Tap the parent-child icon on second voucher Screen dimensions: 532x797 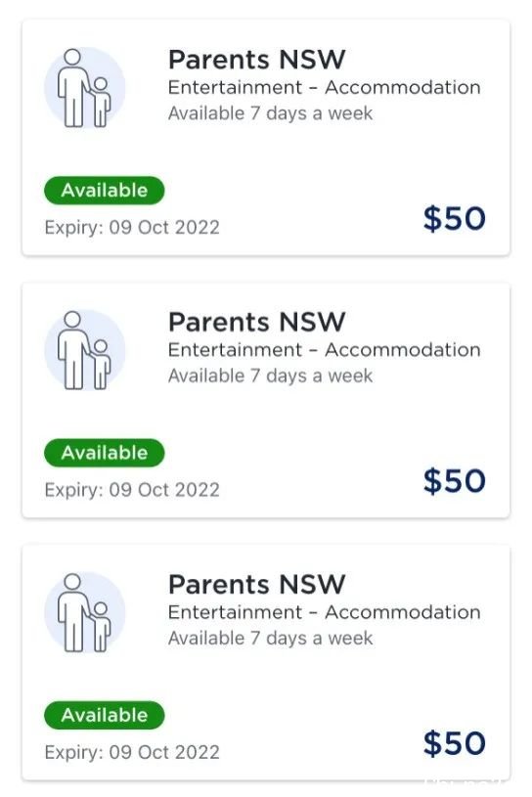point(84,350)
